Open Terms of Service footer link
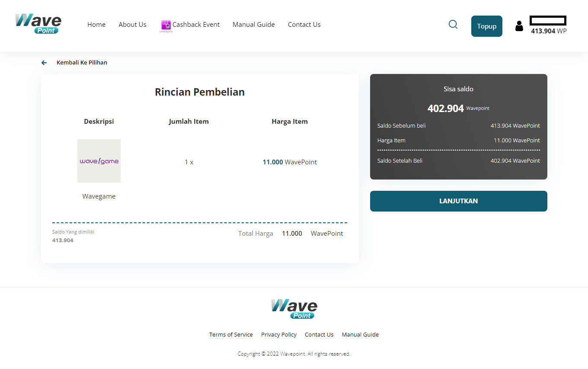 231,334
